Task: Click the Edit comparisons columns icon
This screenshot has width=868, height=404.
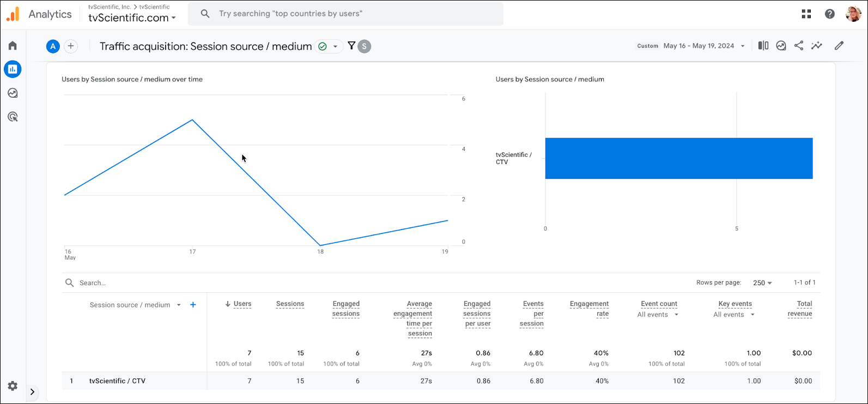Action: (x=763, y=46)
